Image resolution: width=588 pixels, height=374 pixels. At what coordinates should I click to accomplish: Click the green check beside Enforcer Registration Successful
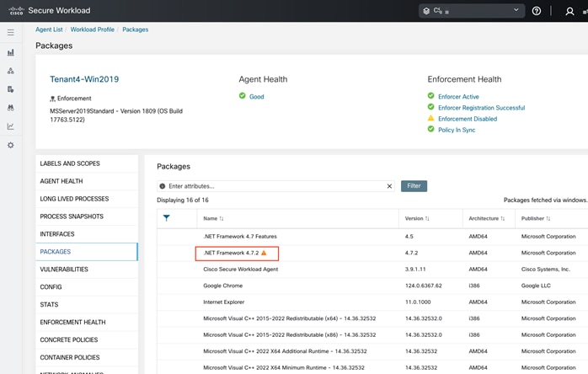click(x=430, y=107)
